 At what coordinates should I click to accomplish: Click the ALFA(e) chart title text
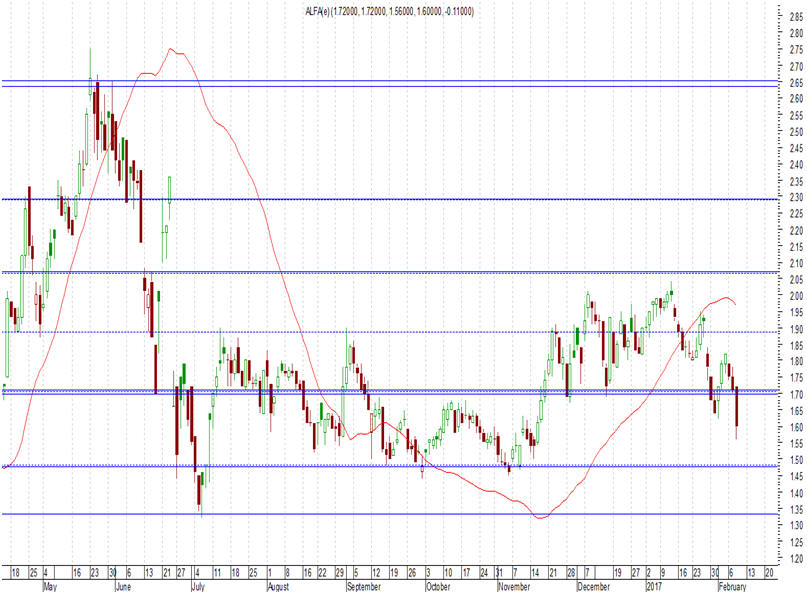click(x=389, y=11)
